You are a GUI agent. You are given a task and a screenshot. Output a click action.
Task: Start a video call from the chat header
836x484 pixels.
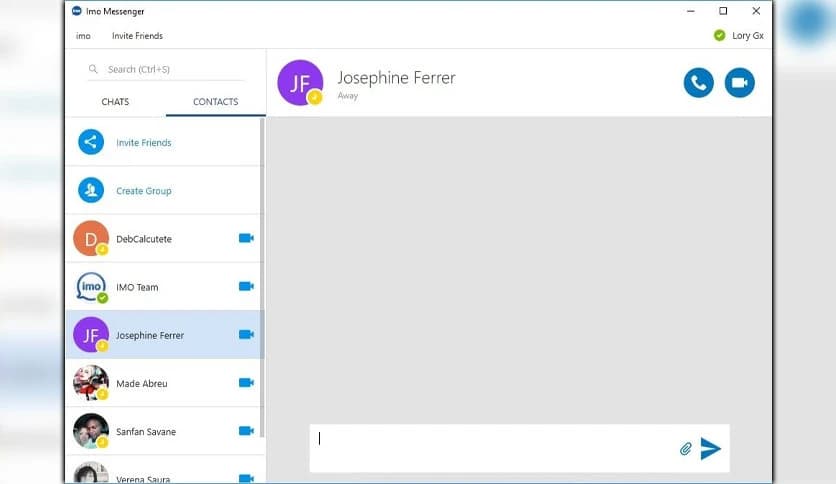(x=739, y=83)
